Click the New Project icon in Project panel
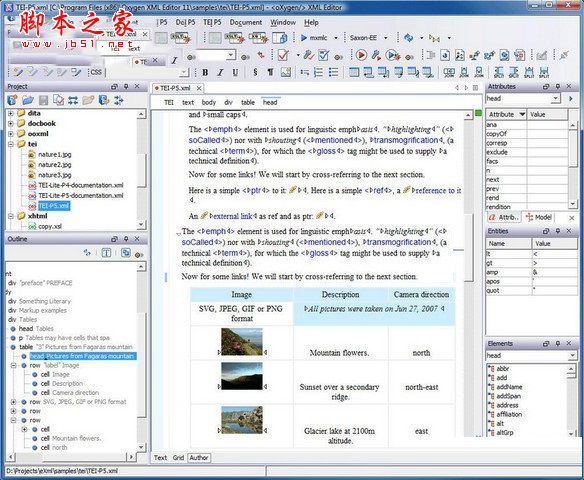Image resolution: width=584 pixels, height=480 pixels. [x=13, y=100]
